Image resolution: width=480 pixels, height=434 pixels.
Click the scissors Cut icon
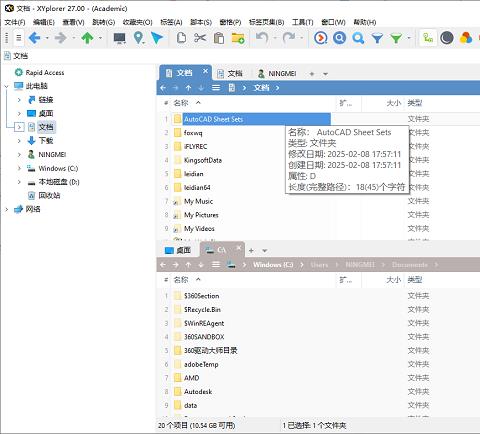pyautogui.click(x=200, y=38)
